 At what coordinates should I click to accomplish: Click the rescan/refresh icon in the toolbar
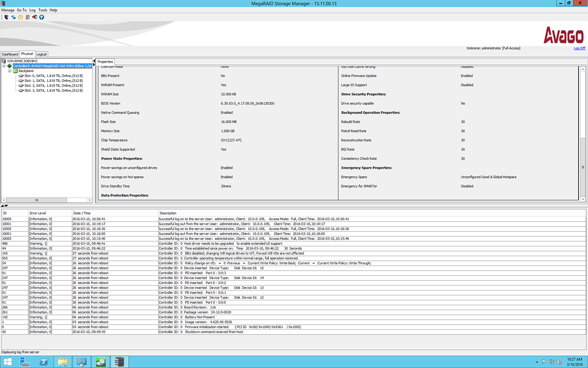tap(13, 17)
